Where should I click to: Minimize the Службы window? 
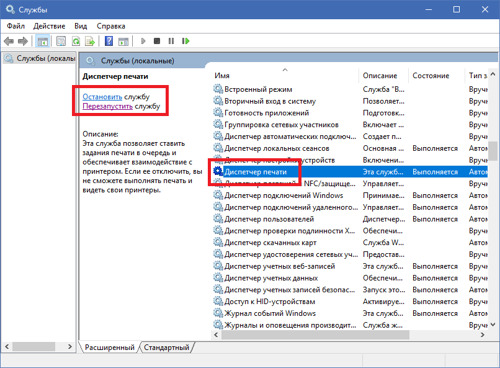429,9
